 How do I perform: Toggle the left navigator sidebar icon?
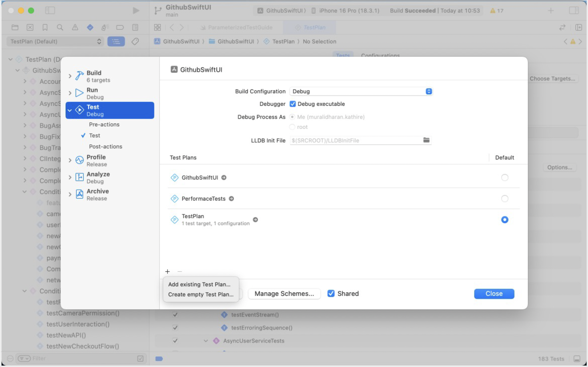click(50, 10)
